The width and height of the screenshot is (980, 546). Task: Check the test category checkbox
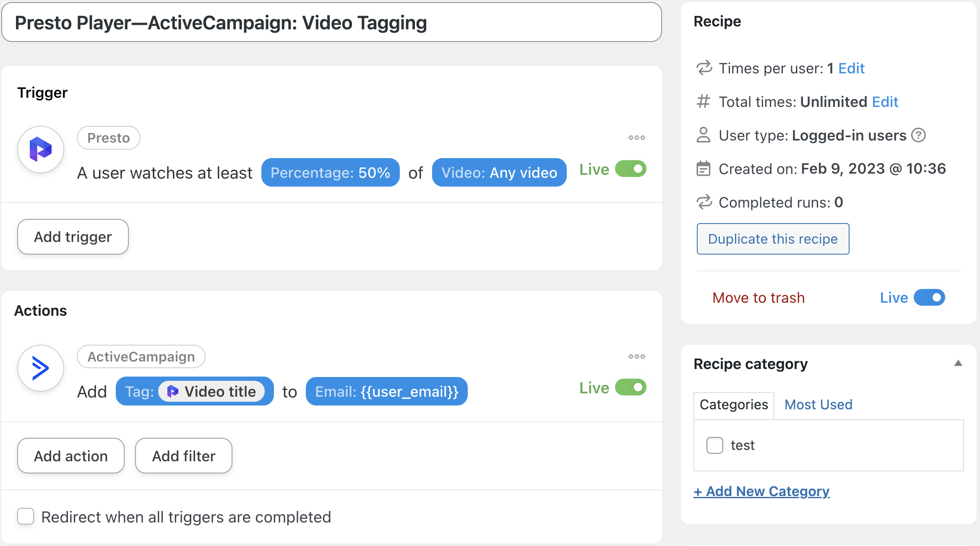tap(715, 445)
